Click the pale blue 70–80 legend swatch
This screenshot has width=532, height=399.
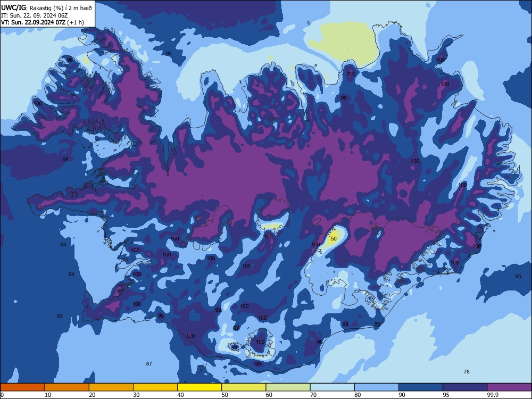[x=332, y=387]
